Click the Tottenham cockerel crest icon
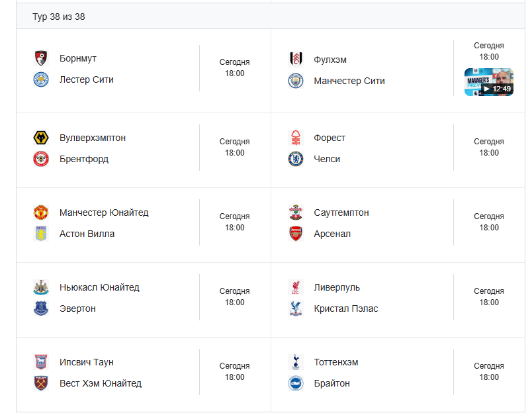Viewport: 532px width, 419px height. [x=295, y=362]
